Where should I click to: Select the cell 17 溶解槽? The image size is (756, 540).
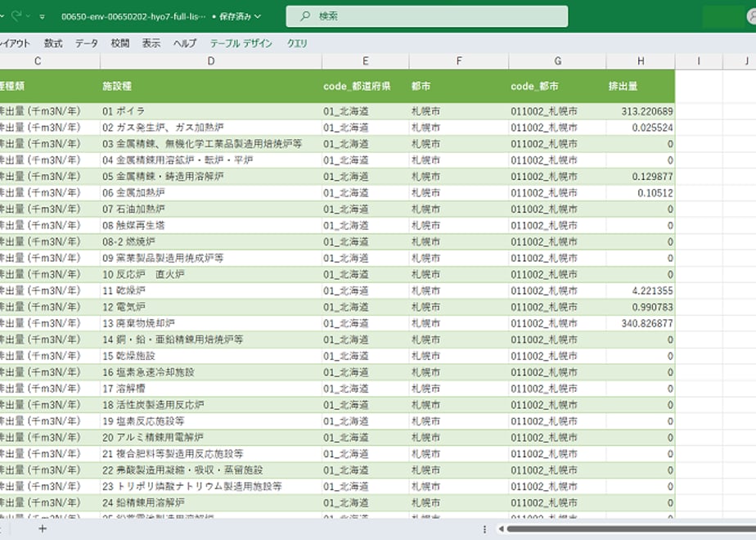coord(211,389)
